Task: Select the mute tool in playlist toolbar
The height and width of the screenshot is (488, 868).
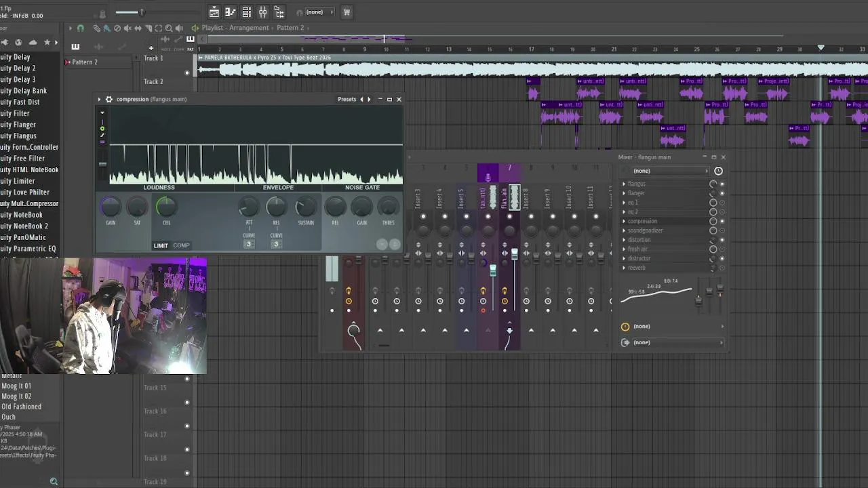Action: pos(127,28)
